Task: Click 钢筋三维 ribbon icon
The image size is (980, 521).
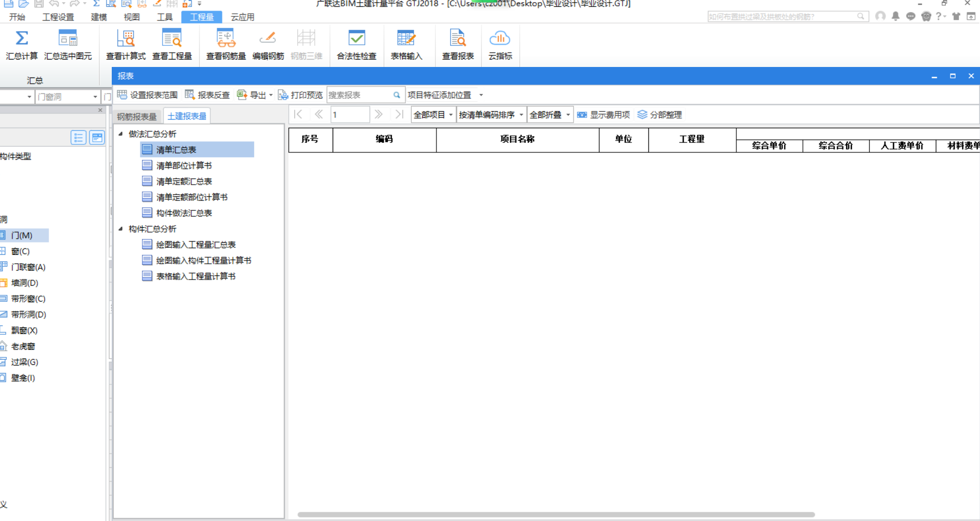Action: pos(306,45)
